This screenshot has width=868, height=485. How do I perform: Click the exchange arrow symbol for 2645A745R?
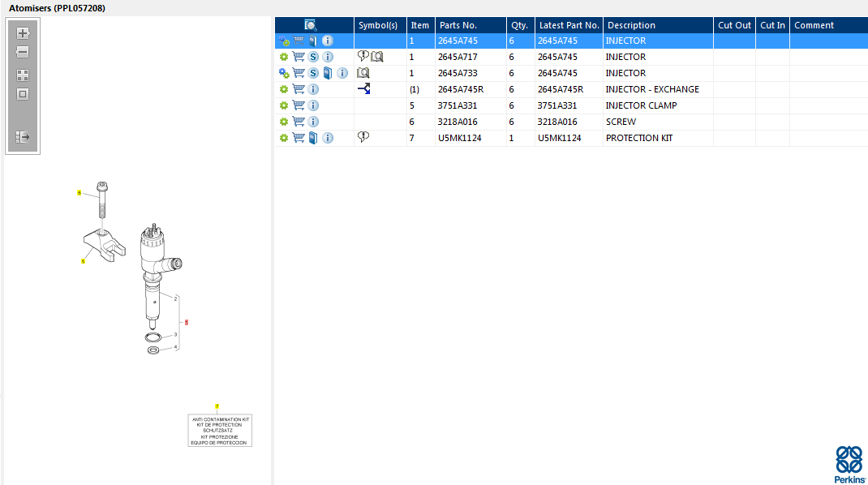(363, 88)
